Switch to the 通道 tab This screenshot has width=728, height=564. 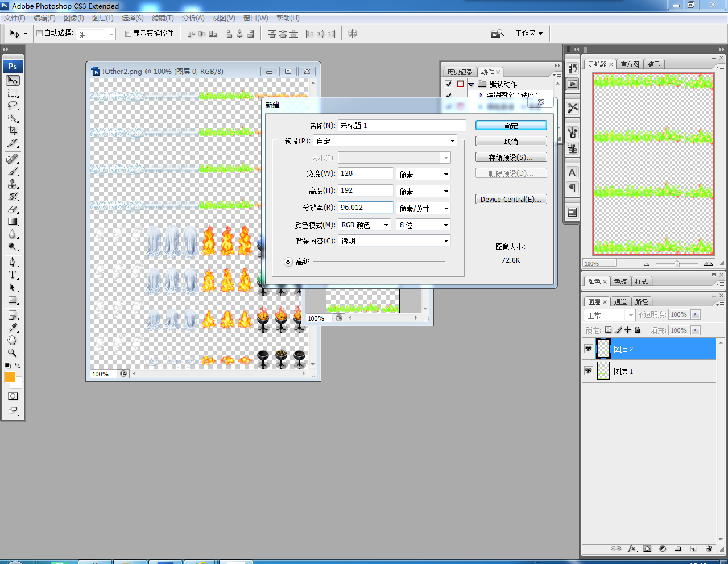pyautogui.click(x=621, y=302)
